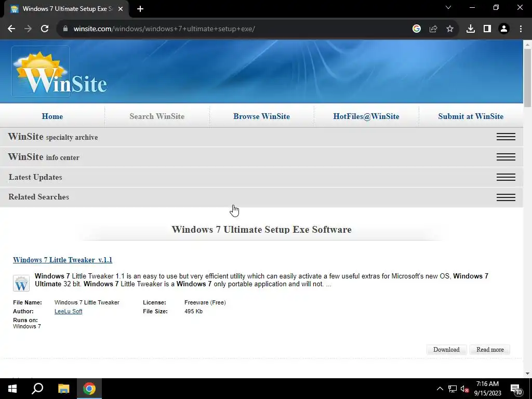Open HotFiles@WinSite menu item
The height and width of the screenshot is (399, 532).
366,116
